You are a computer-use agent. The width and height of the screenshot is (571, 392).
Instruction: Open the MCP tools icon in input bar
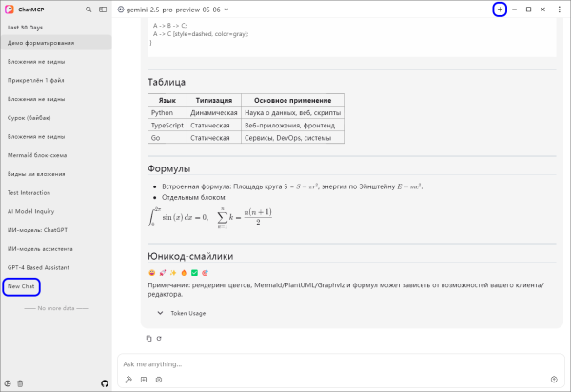point(128,379)
